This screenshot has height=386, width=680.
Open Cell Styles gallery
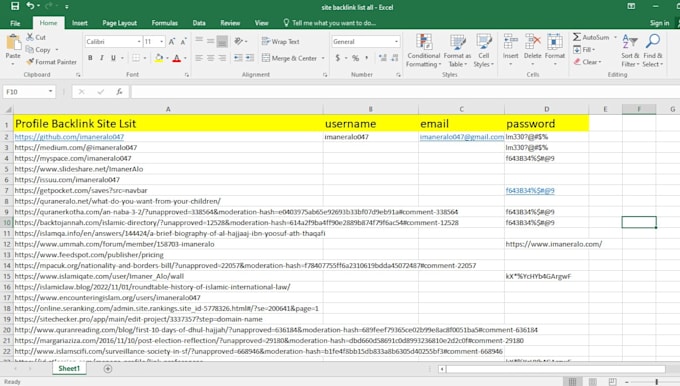pos(484,51)
